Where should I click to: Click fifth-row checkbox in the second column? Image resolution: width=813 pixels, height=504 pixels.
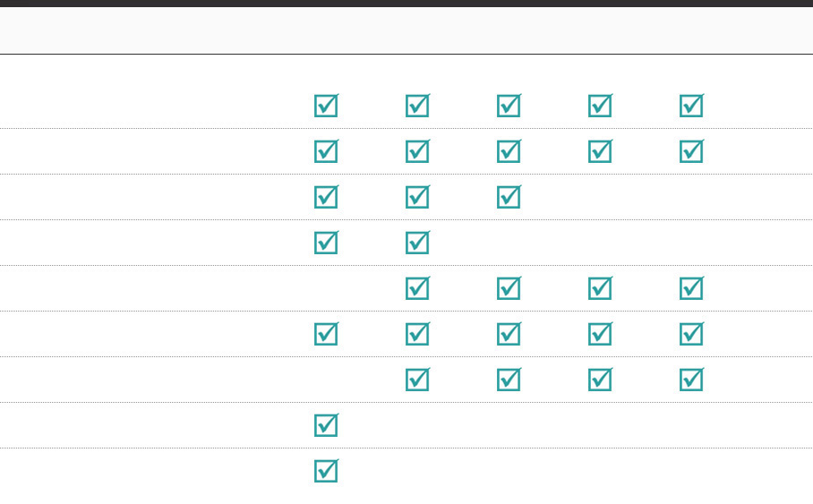pos(417,289)
